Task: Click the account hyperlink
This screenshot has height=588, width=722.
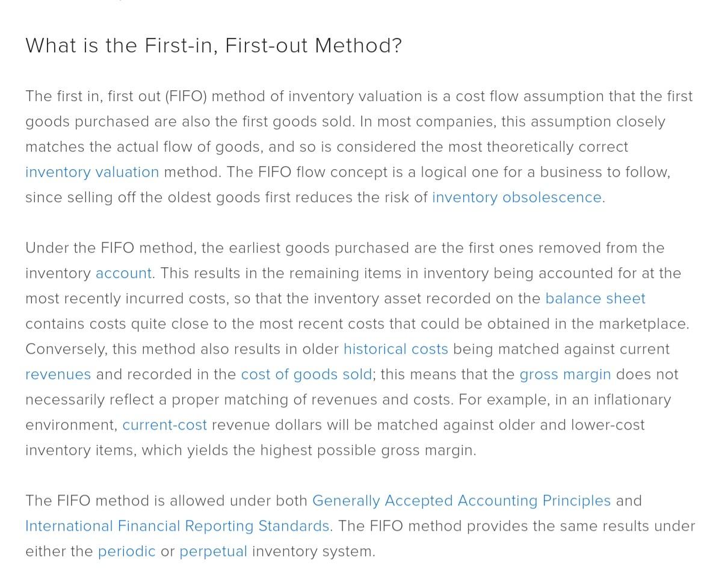Action: [123, 273]
